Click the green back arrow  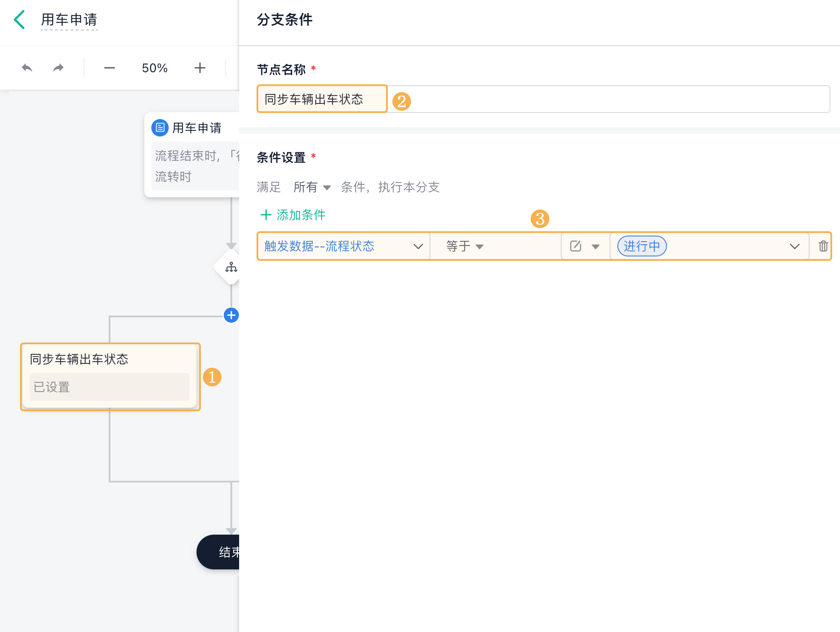[19, 20]
